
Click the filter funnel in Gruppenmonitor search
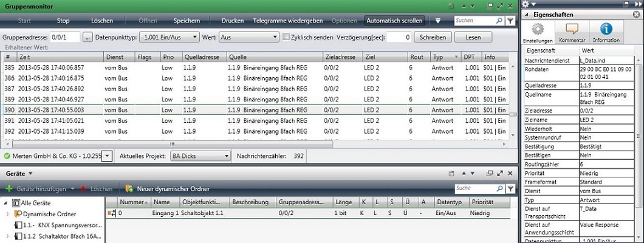coord(510,21)
